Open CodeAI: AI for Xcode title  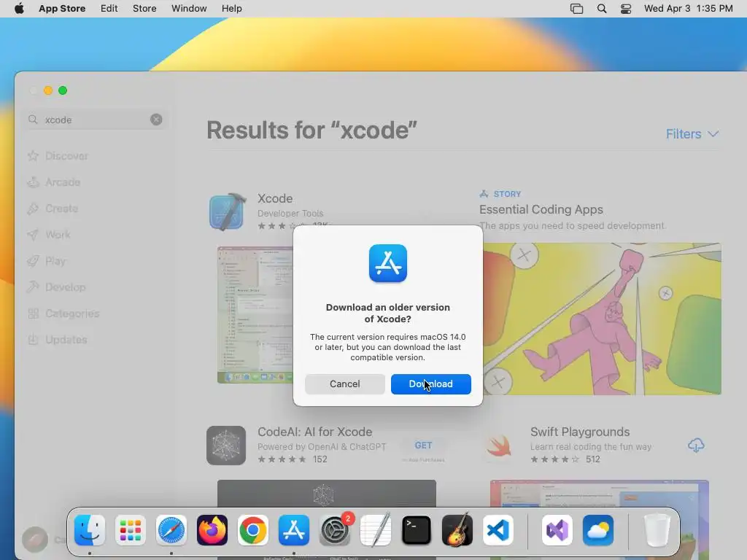(x=315, y=432)
